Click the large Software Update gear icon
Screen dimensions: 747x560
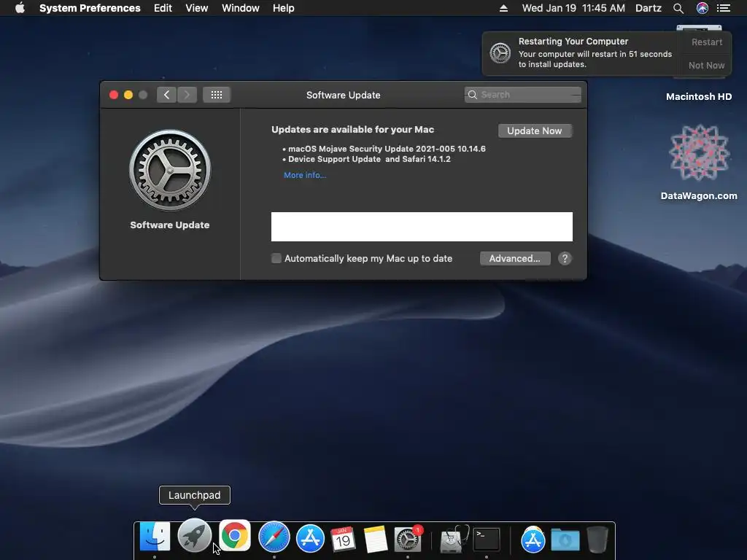(x=170, y=170)
